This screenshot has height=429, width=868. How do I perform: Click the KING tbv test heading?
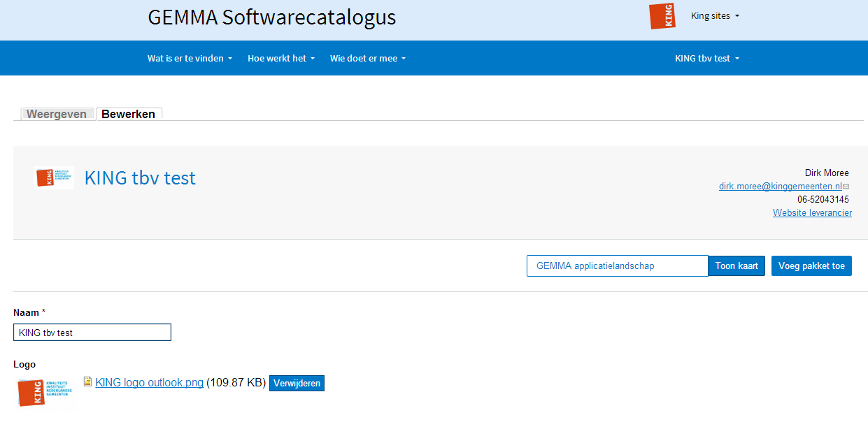(x=140, y=178)
